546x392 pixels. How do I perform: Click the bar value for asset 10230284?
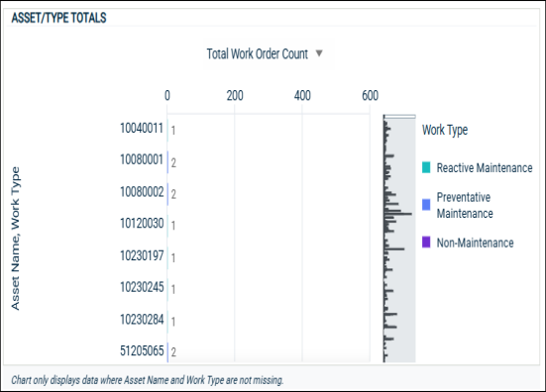(x=173, y=322)
